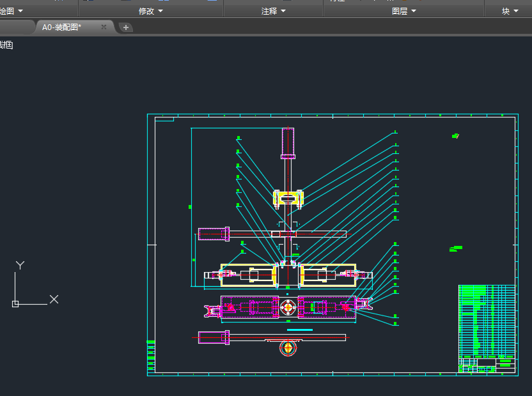Viewport: 532px width, 396px height.
Task: Click the plus icon for new drawing tab
Action: tap(126, 27)
